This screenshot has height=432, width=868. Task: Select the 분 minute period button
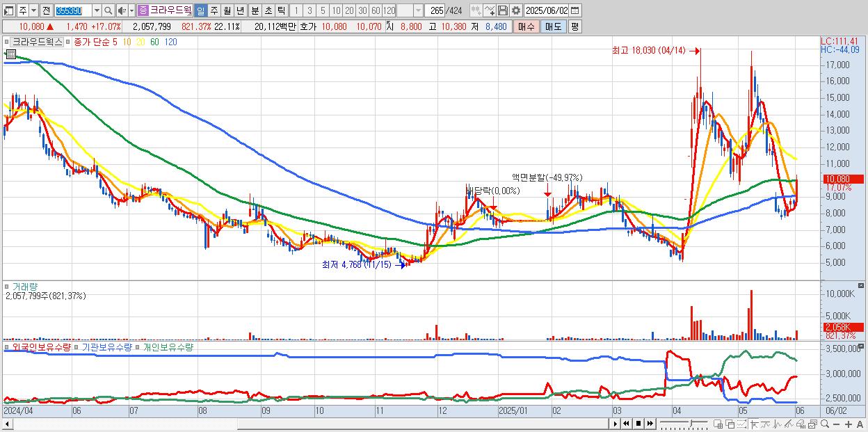(x=255, y=10)
